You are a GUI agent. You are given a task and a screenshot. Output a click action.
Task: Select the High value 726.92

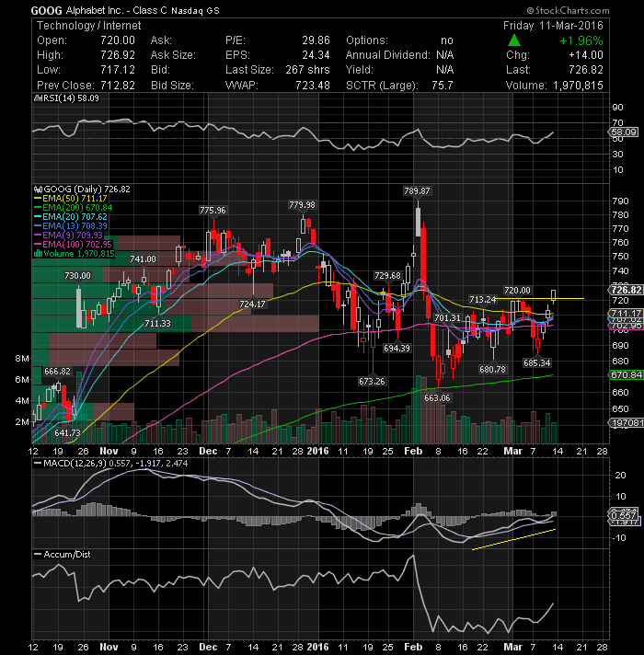[x=118, y=55]
